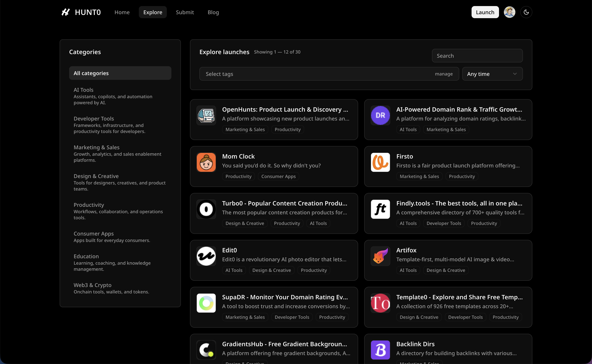The width and height of the screenshot is (592, 364).
Task: Click into the Search input field
Action: [x=477, y=56]
